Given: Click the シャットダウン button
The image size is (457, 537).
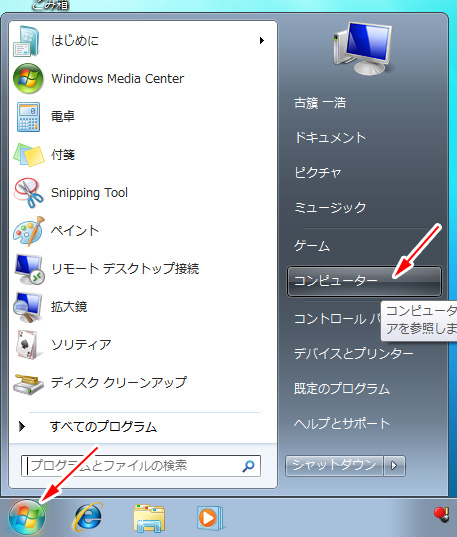Looking at the screenshot, I should [334, 465].
